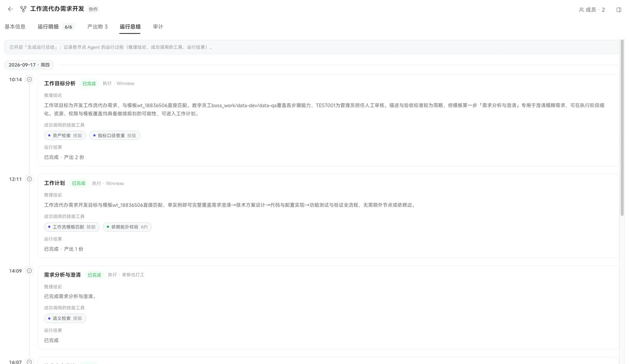629x364 pixels.
Task: Switch to the 基本信息 tab
Action: 15,26
